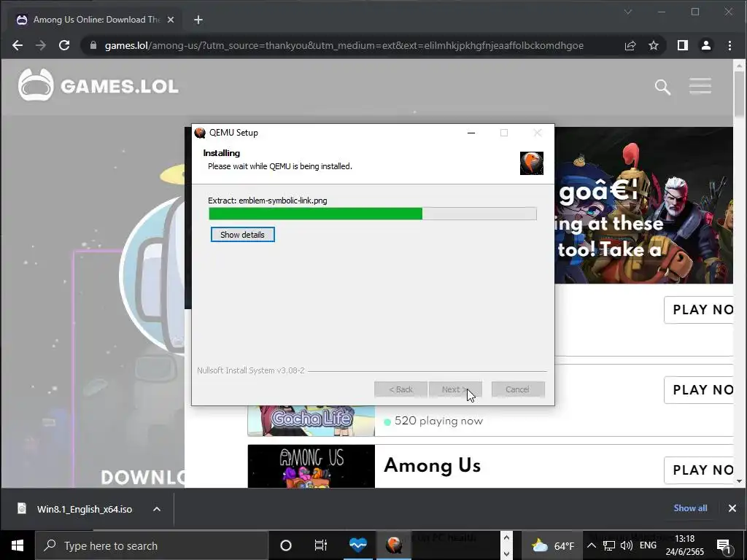The height and width of the screenshot is (560, 747).
Task: Open PC Health Check taskbar app
Action: pos(357,545)
